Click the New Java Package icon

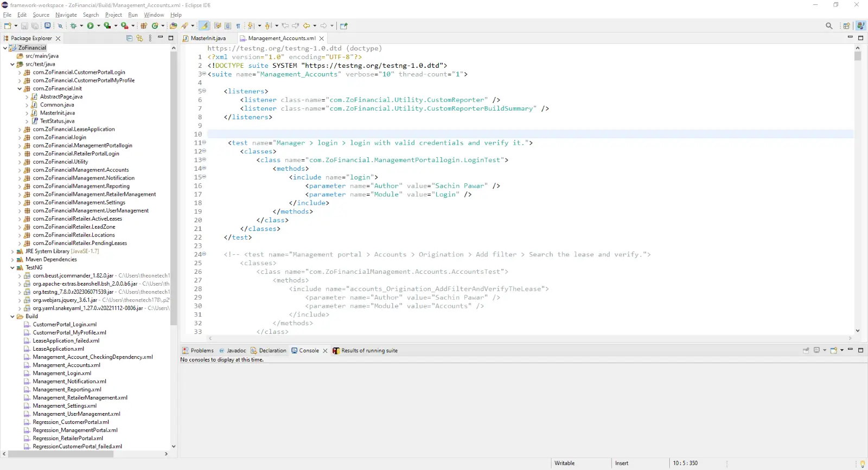coord(144,25)
